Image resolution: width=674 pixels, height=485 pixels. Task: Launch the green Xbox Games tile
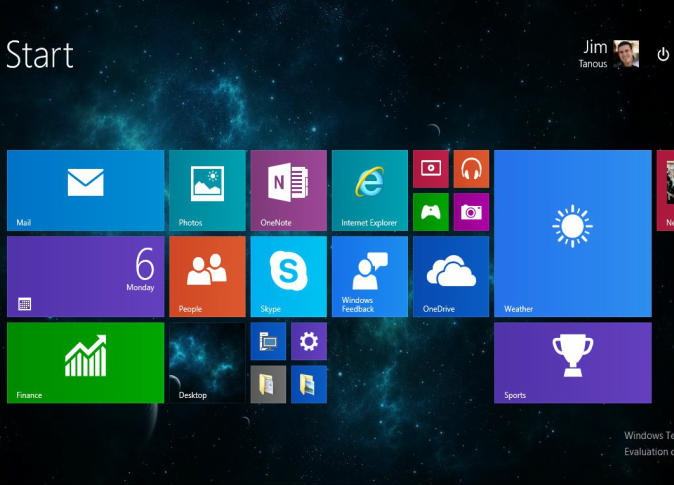[431, 211]
